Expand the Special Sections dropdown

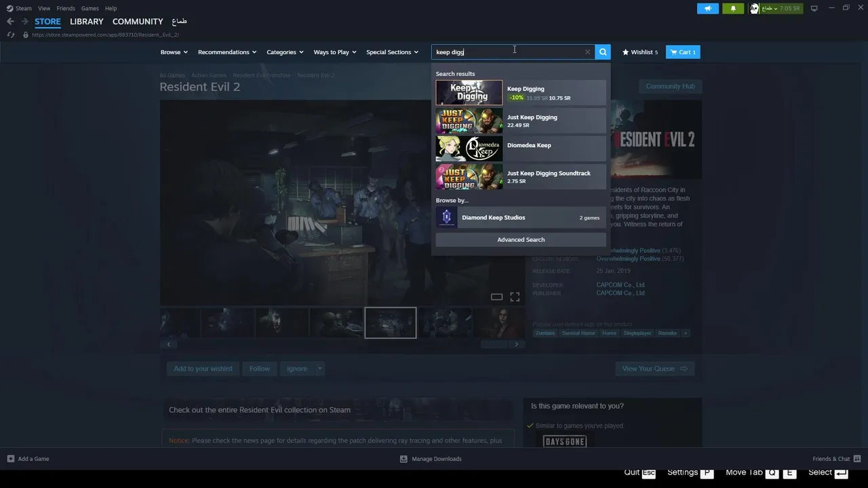click(392, 52)
